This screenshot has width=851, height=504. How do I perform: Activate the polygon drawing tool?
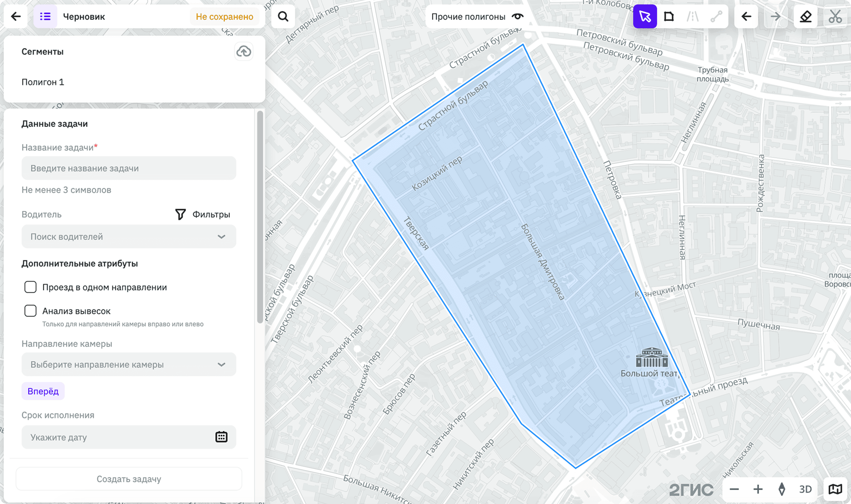click(x=669, y=16)
